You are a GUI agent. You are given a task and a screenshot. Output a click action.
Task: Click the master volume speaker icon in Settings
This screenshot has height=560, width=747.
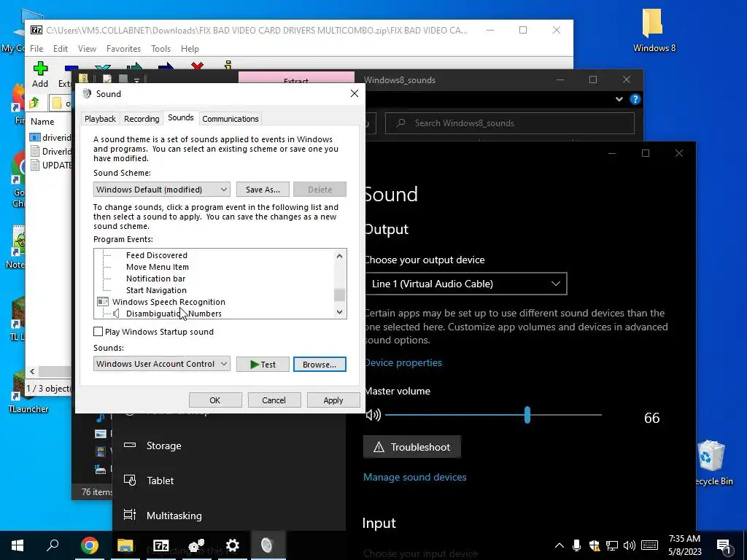coord(373,415)
